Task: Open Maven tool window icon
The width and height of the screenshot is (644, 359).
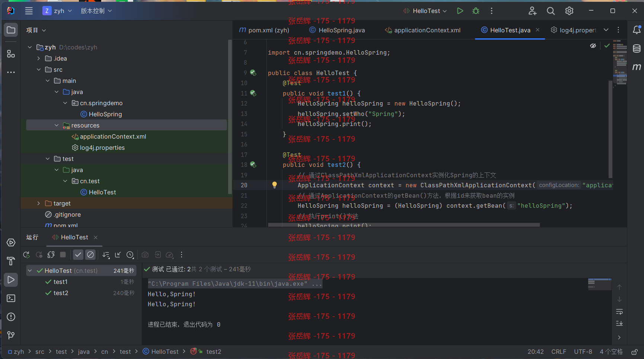Action: click(x=637, y=67)
